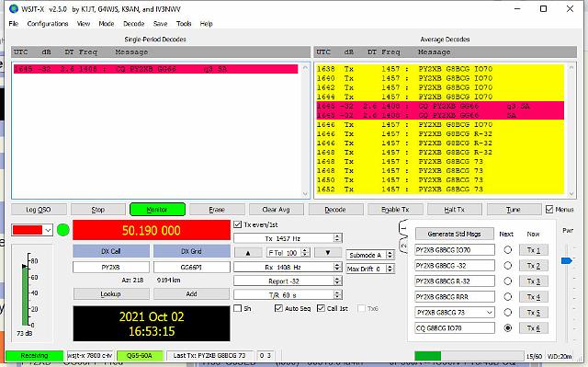Click the Average Decodes panel scrollbar

(571, 131)
